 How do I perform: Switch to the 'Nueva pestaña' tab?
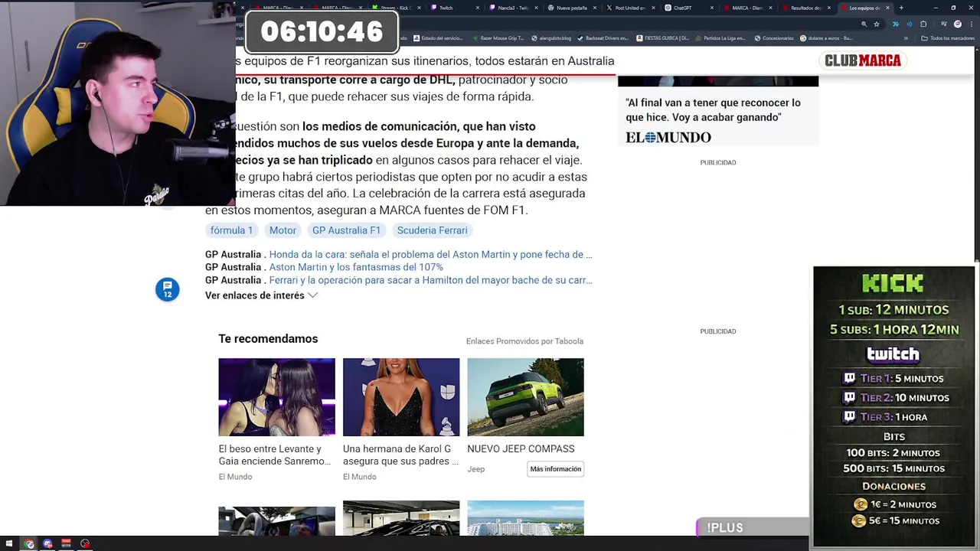(573, 8)
